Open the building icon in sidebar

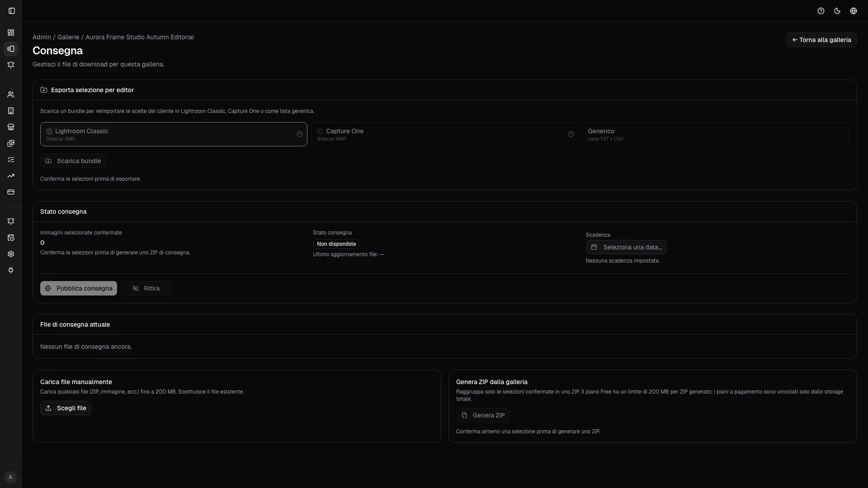[11, 111]
